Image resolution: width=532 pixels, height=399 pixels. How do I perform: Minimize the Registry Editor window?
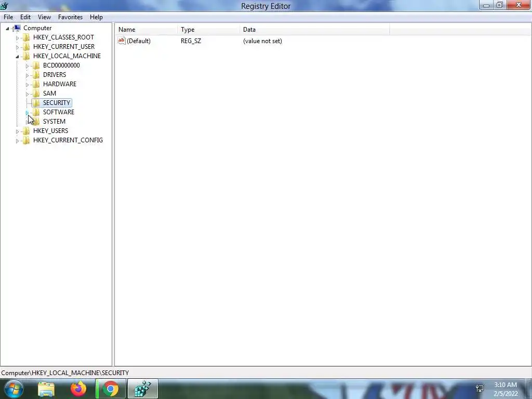point(486,5)
